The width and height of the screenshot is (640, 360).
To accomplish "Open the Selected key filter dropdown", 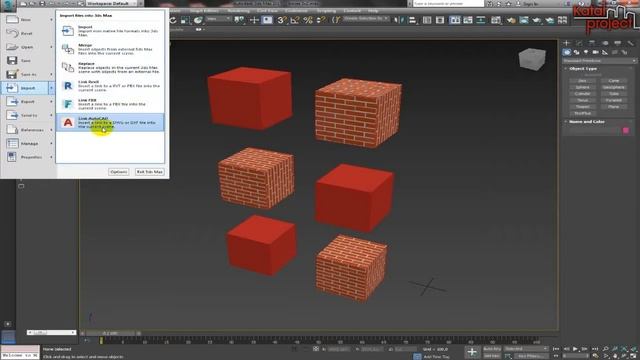I will [526, 349].
